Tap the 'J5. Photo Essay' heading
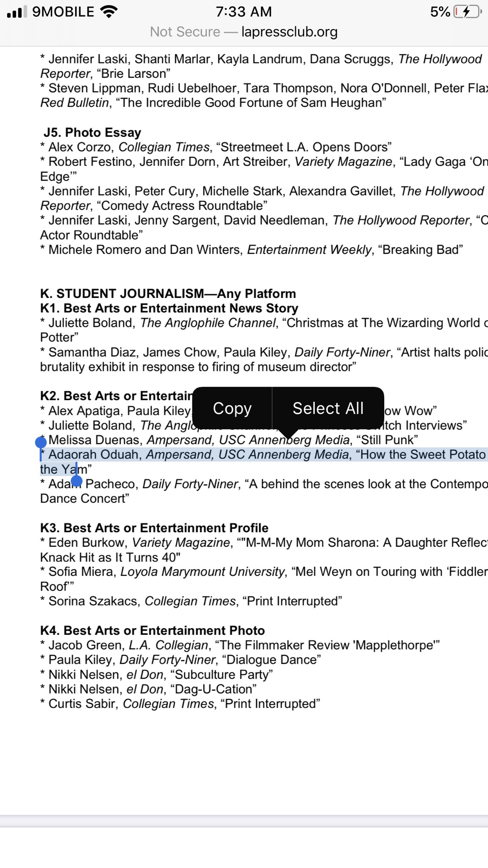This screenshot has height=868, width=488. [92, 132]
